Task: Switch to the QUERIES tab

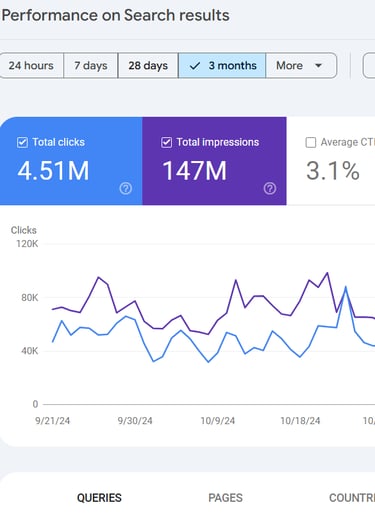Action: 99,498
